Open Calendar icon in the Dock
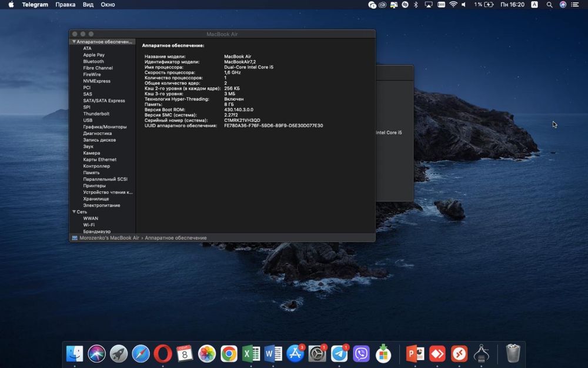 [185, 354]
